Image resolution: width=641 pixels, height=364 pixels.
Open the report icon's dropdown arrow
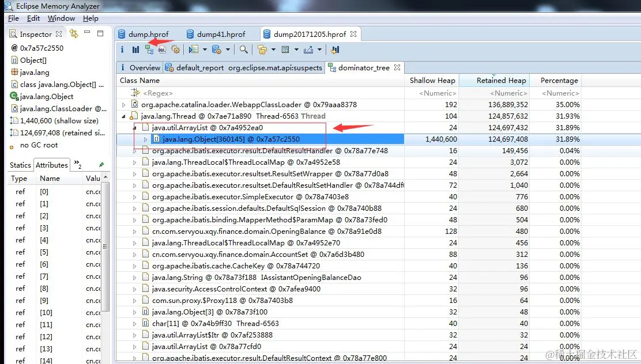tap(205, 50)
